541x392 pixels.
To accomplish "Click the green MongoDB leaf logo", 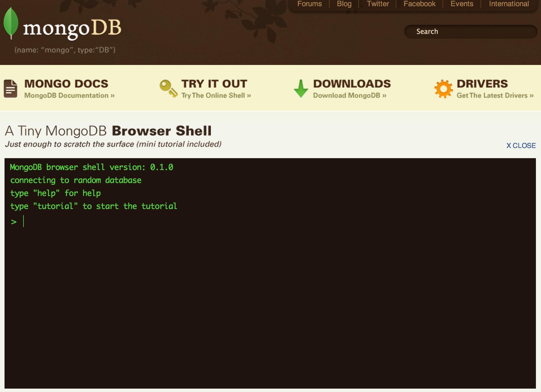I will pyautogui.click(x=11, y=23).
